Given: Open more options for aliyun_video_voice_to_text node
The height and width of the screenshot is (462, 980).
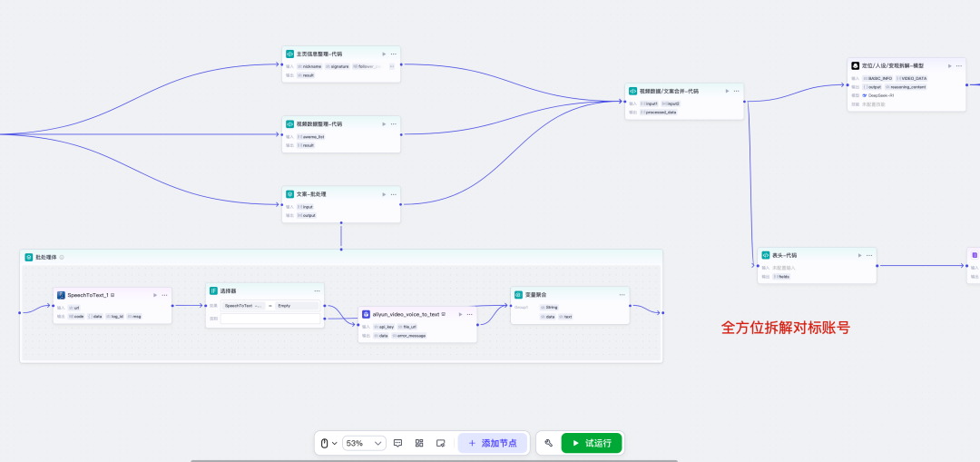Looking at the screenshot, I should tap(469, 314).
